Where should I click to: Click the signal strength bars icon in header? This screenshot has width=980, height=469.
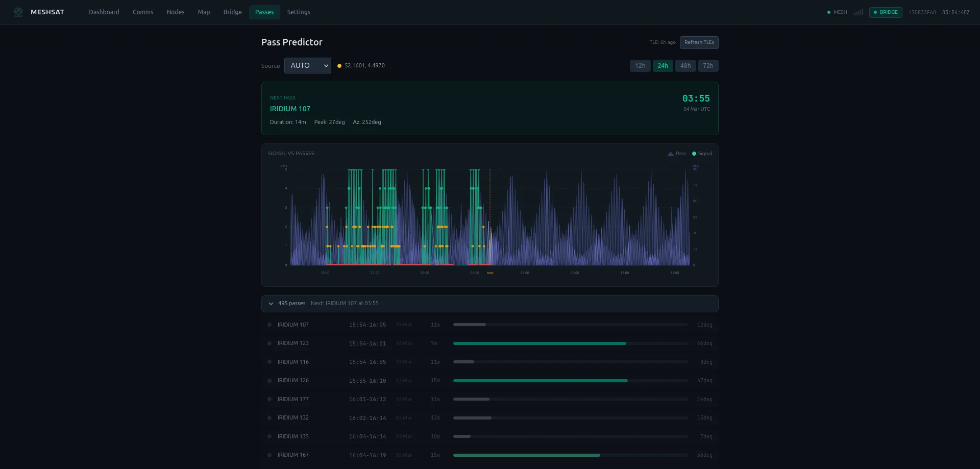pyautogui.click(x=858, y=12)
